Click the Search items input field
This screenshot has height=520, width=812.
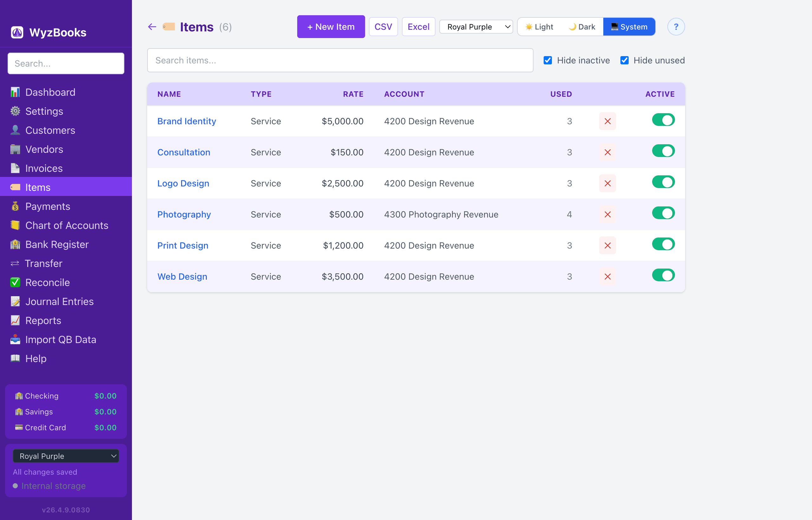(340, 61)
